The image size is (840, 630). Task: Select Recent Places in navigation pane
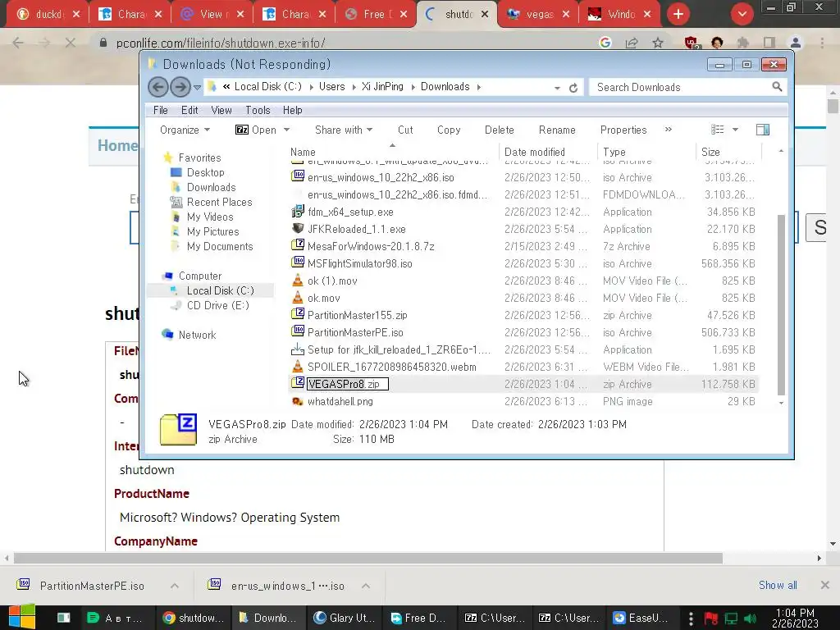click(x=219, y=202)
